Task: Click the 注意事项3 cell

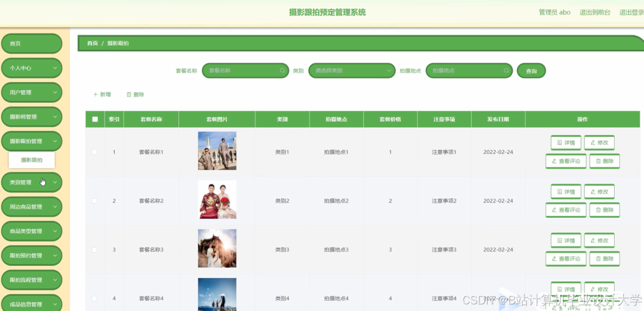Action: click(444, 250)
